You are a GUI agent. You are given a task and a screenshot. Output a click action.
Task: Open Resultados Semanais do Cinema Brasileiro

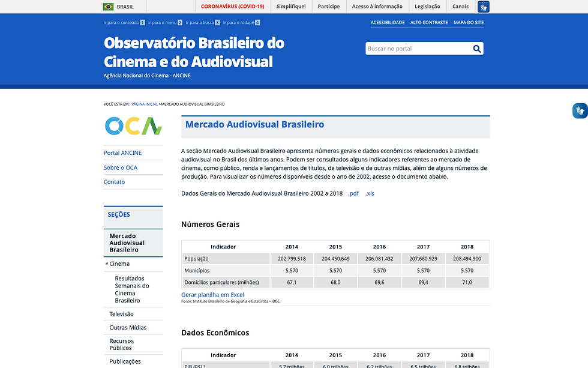[131, 289]
